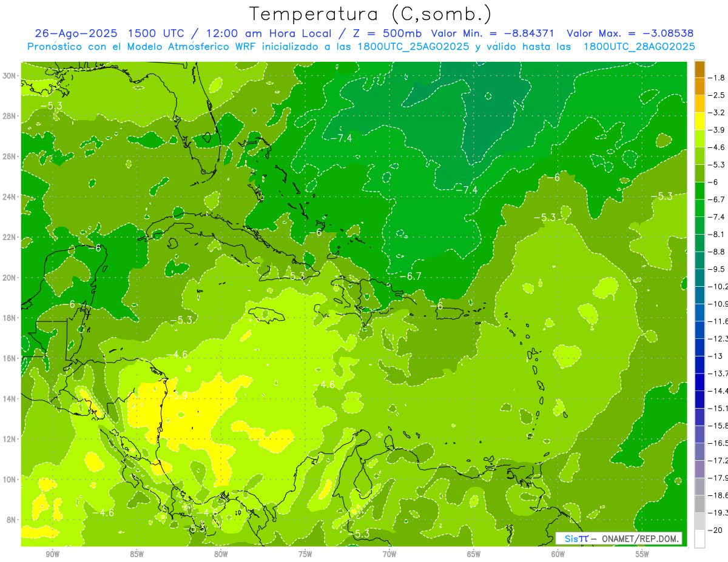Click the chart title "Temperatura (C,somb.)"
The image size is (728, 562).
pyautogui.click(x=371, y=14)
